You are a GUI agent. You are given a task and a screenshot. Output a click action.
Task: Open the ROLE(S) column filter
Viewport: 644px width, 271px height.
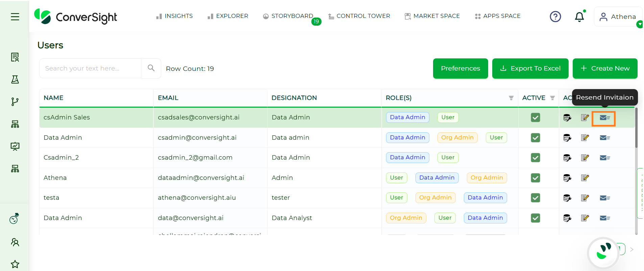pyautogui.click(x=511, y=98)
